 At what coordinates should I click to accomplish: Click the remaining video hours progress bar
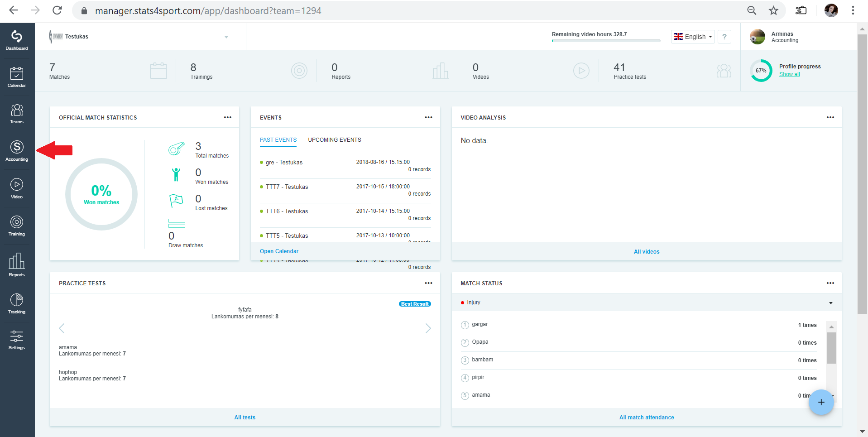606,41
